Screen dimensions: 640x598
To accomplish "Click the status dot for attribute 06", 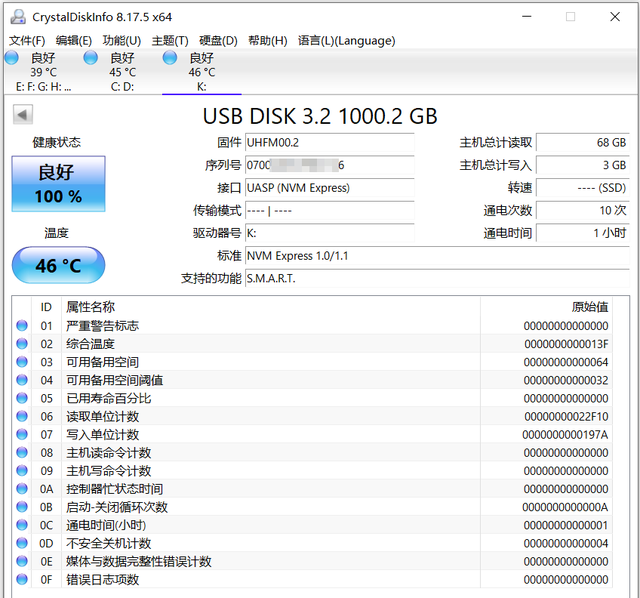I will click(22, 416).
